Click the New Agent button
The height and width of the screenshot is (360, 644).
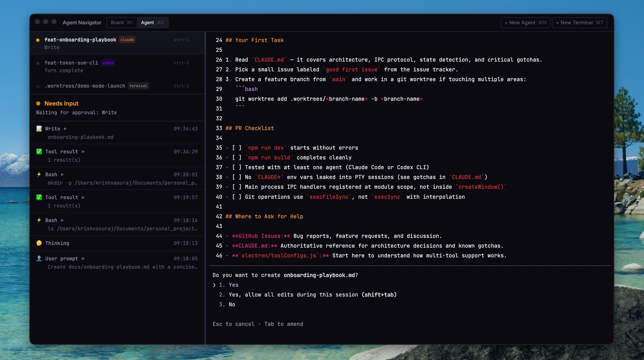(x=525, y=22)
